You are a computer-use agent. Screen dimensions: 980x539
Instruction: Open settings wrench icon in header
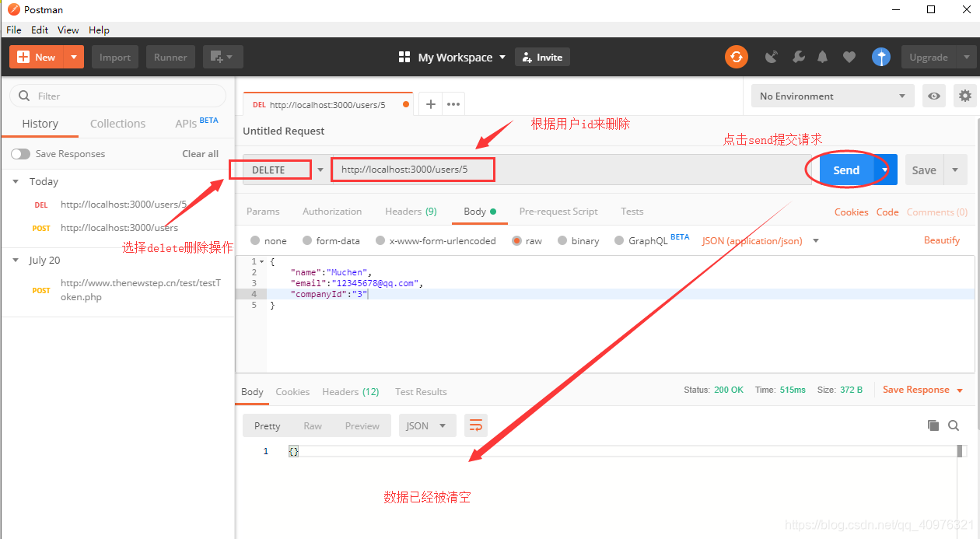[x=798, y=57]
